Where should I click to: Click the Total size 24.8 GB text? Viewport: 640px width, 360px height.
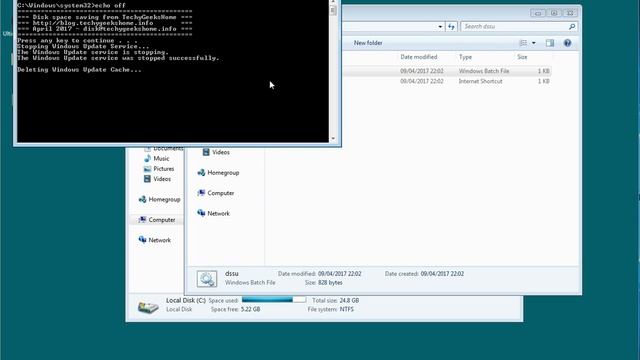(336, 300)
